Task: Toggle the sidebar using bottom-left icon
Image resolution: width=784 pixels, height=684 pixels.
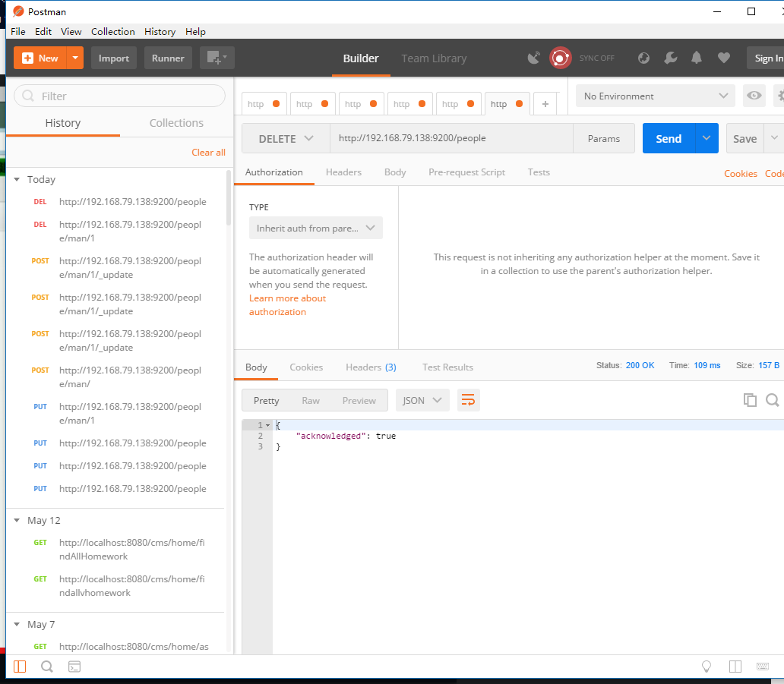Action: (x=20, y=667)
